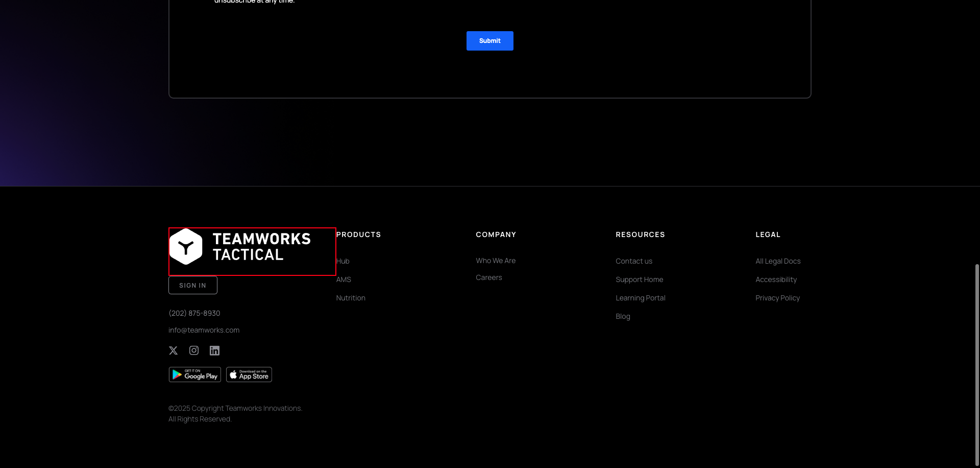Open the Careers page

point(488,277)
